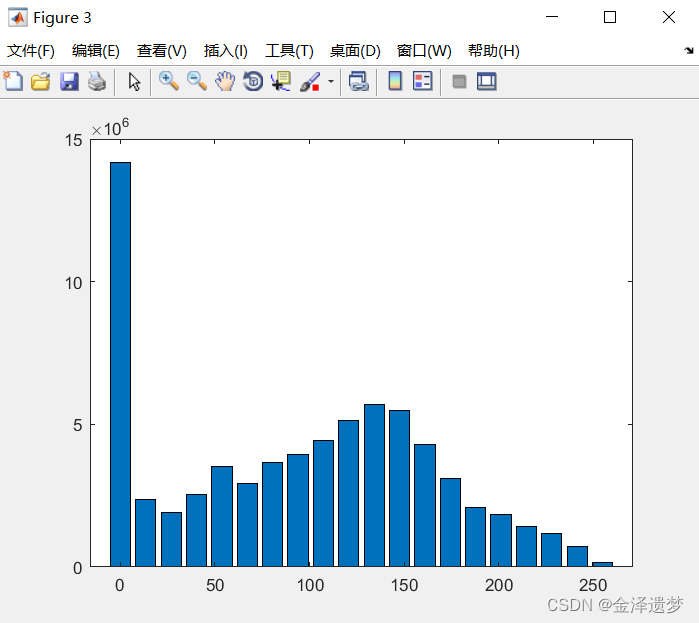Close the Figure 3 window
Image resolution: width=699 pixels, height=623 pixels.
[669, 17]
